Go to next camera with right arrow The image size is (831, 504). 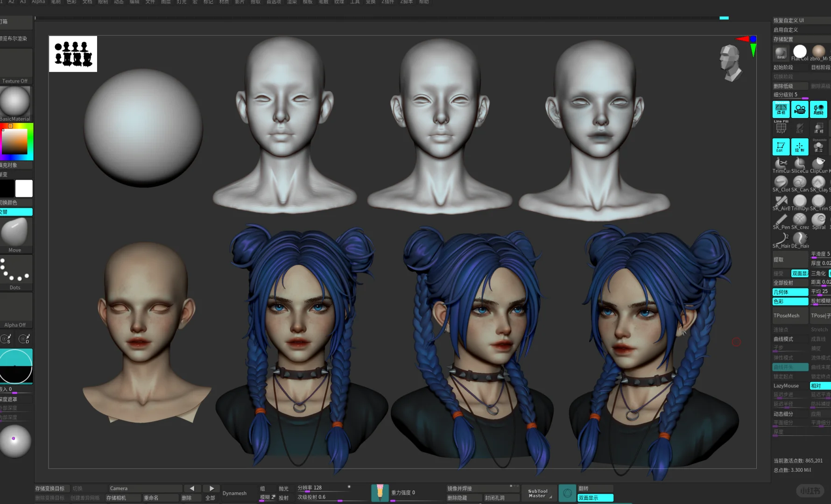tap(211, 488)
